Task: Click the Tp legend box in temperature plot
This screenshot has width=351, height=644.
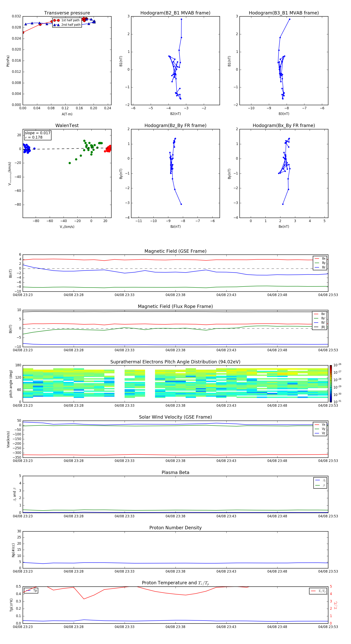Action: point(31,591)
